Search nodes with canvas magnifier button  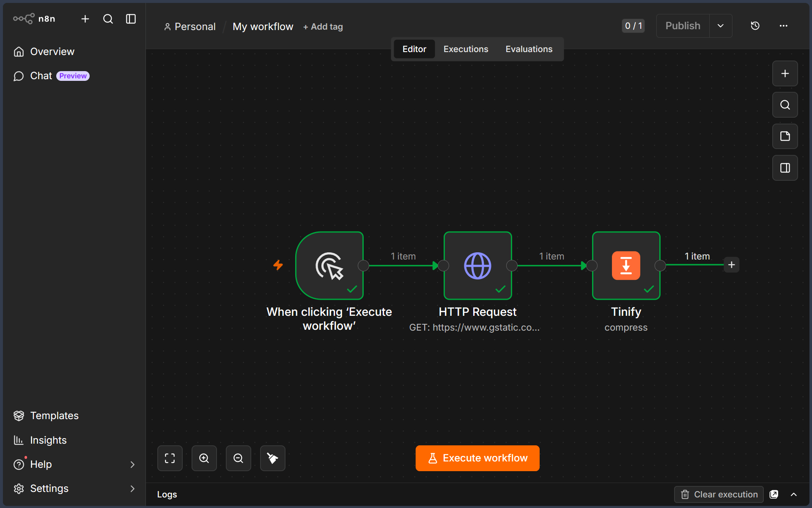(x=785, y=105)
